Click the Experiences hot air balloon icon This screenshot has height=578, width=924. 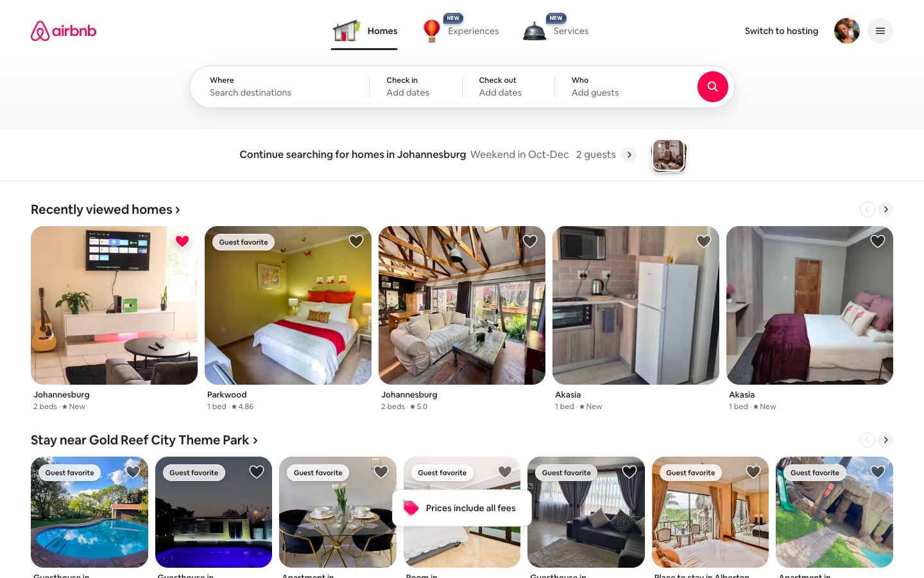tap(432, 31)
